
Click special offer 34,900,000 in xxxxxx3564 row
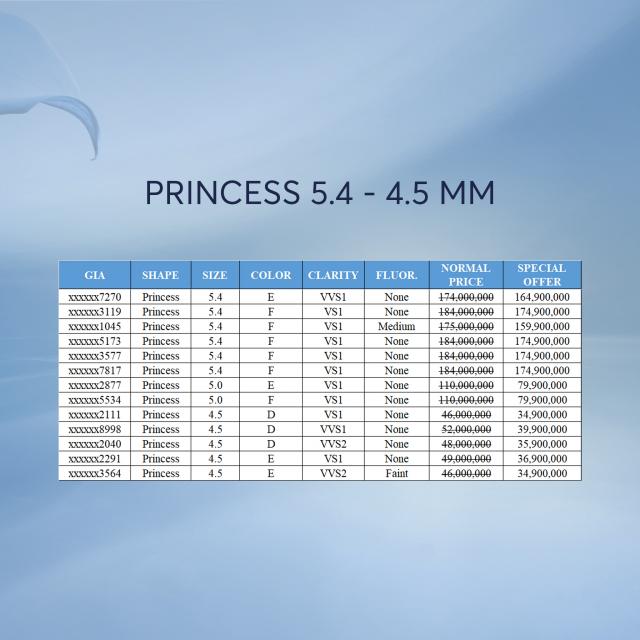pos(542,473)
